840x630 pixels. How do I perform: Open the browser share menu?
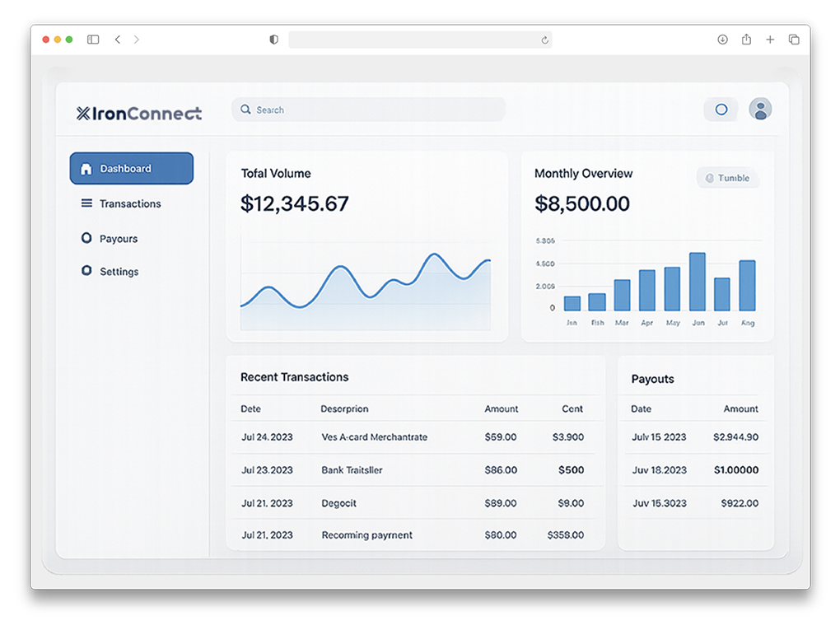746,40
